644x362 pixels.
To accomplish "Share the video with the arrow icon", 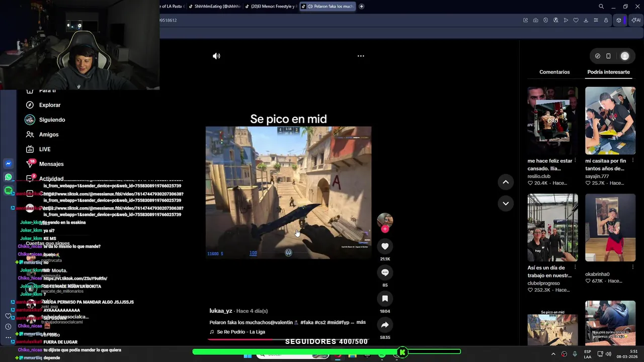I will point(385,324).
